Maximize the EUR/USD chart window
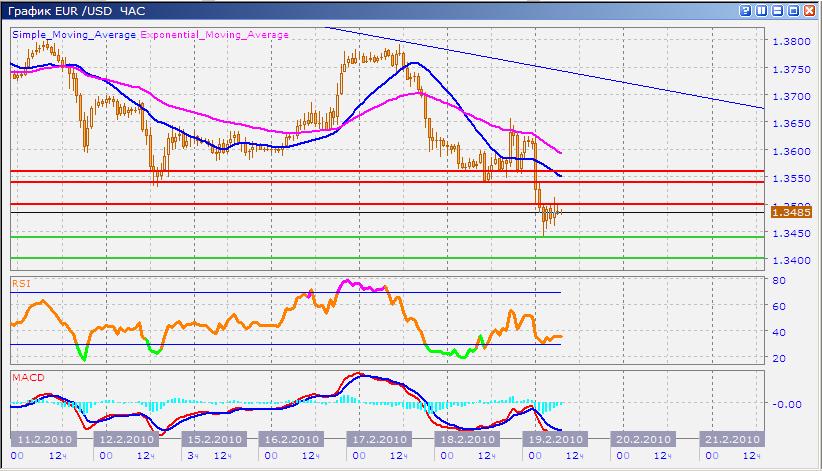 pyautogui.click(x=794, y=10)
